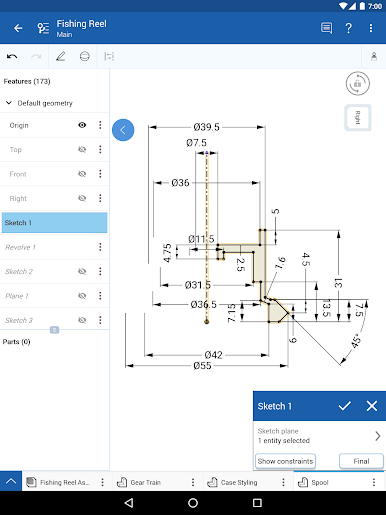The width and height of the screenshot is (386, 515).
Task: Open the Front plane options menu
Action: pyautogui.click(x=100, y=174)
